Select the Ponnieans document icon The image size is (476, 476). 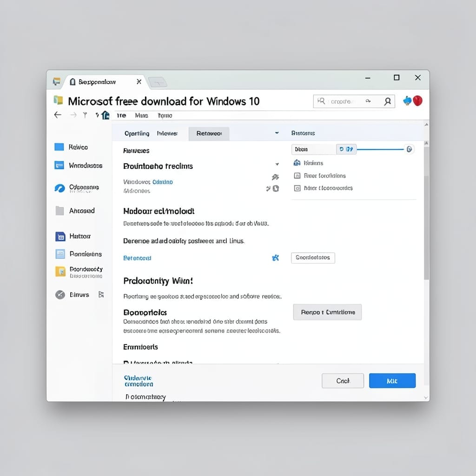click(x=60, y=254)
